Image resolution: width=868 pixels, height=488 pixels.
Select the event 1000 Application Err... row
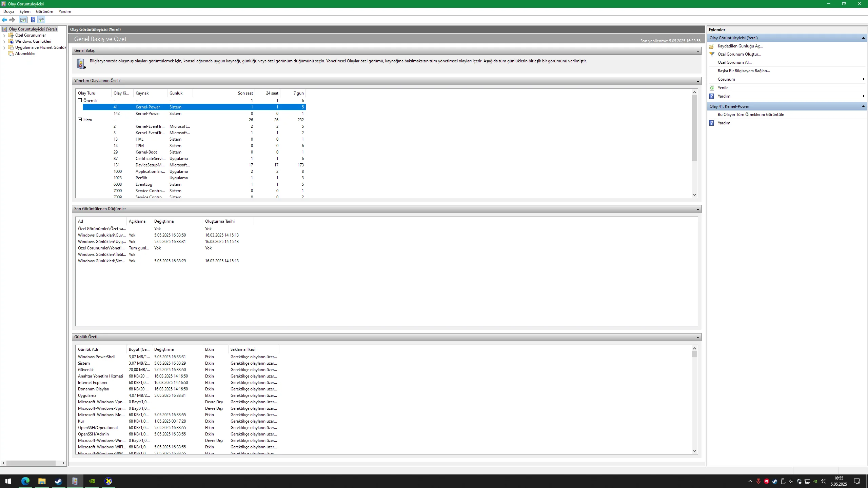[194, 171]
